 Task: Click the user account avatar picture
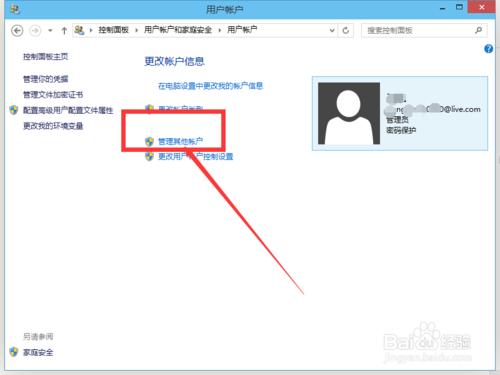(349, 113)
